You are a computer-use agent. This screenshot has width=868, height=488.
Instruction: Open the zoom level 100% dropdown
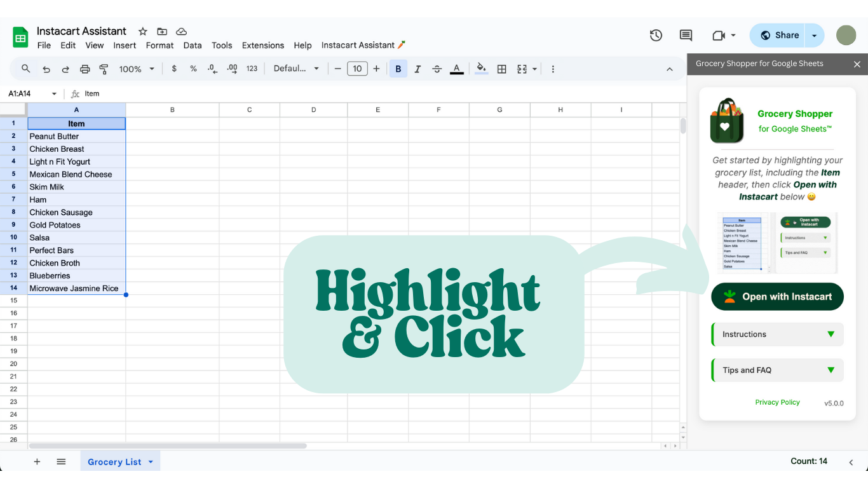135,68
